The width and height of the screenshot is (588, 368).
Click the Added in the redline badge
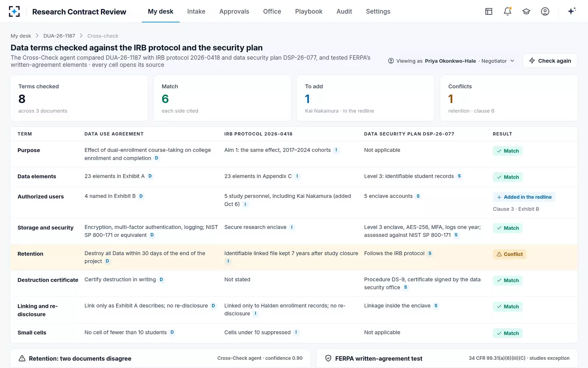point(524,197)
